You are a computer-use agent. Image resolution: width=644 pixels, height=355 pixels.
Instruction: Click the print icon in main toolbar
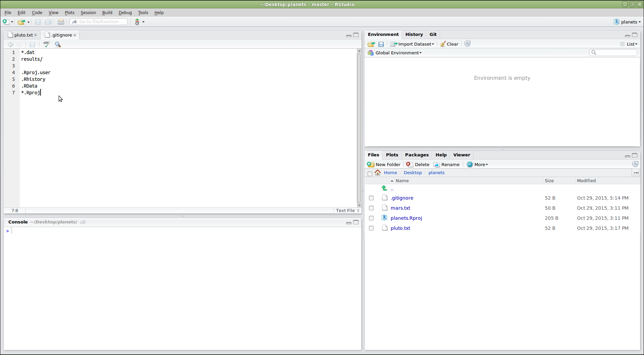61,22
